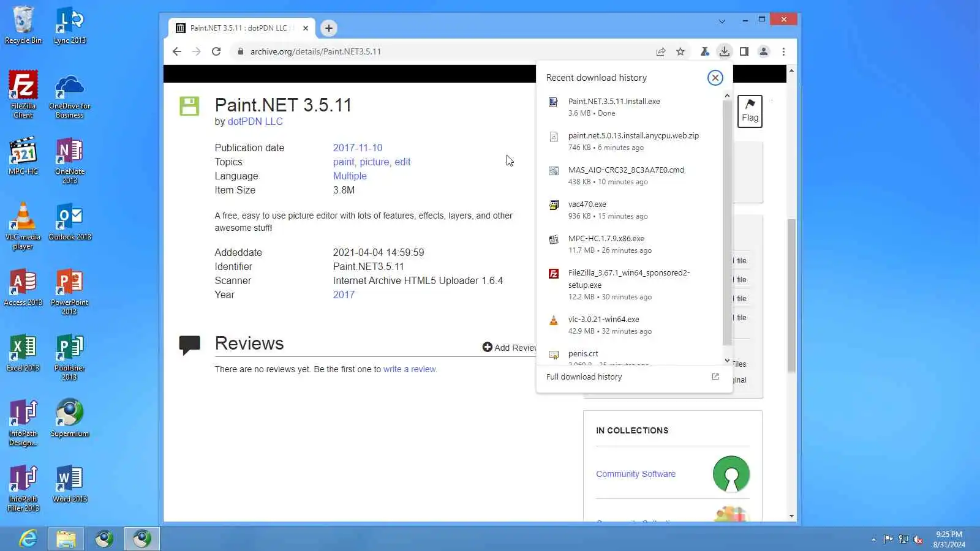Open FileZilla_3.67.1 setup.exe download entry
The image size is (980, 551).
631,285
